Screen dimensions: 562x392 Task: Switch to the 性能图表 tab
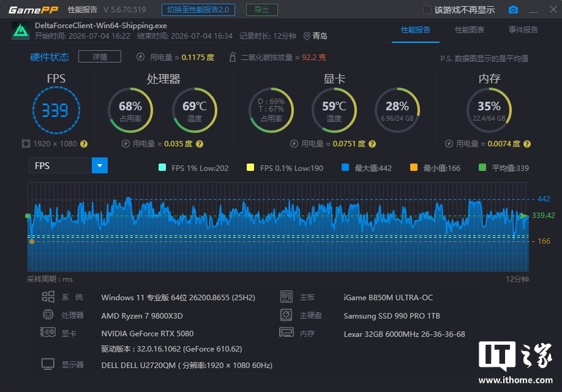tap(470, 30)
